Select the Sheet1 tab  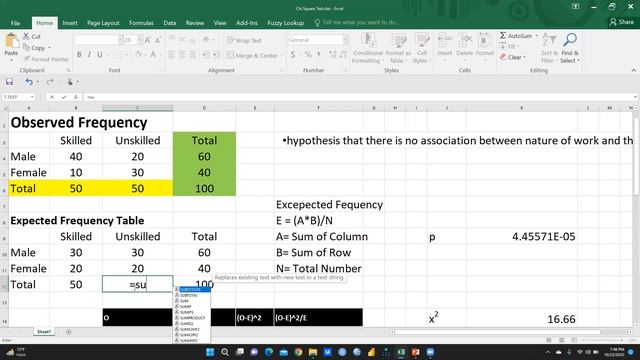tap(44, 332)
